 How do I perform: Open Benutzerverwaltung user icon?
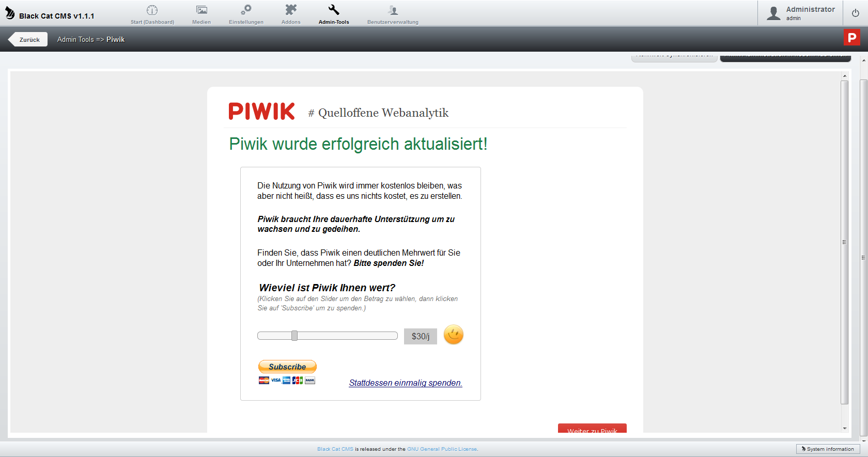[x=393, y=10]
